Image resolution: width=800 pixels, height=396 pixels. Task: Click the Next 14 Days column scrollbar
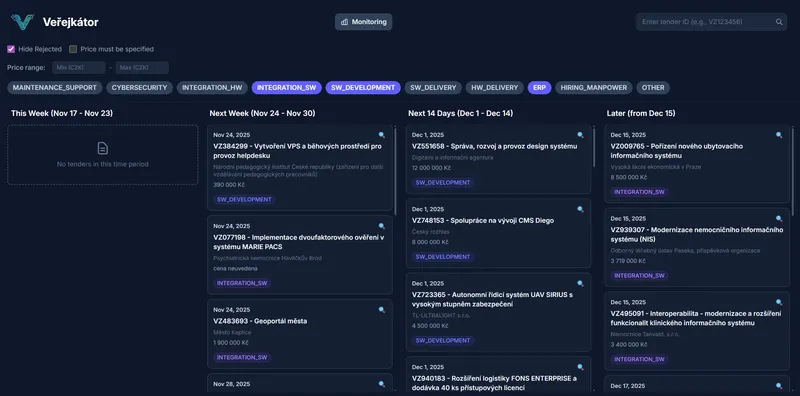click(x=594, y=147)
